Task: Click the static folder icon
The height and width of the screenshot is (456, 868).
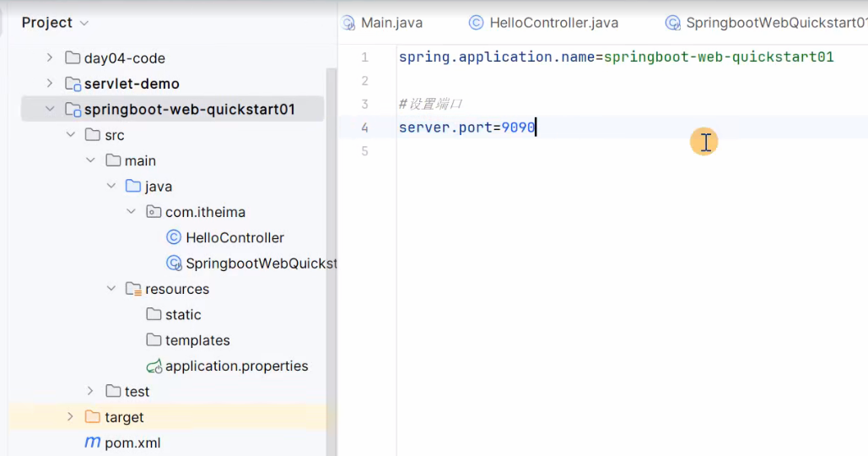Action: click(x=154, y=314)
